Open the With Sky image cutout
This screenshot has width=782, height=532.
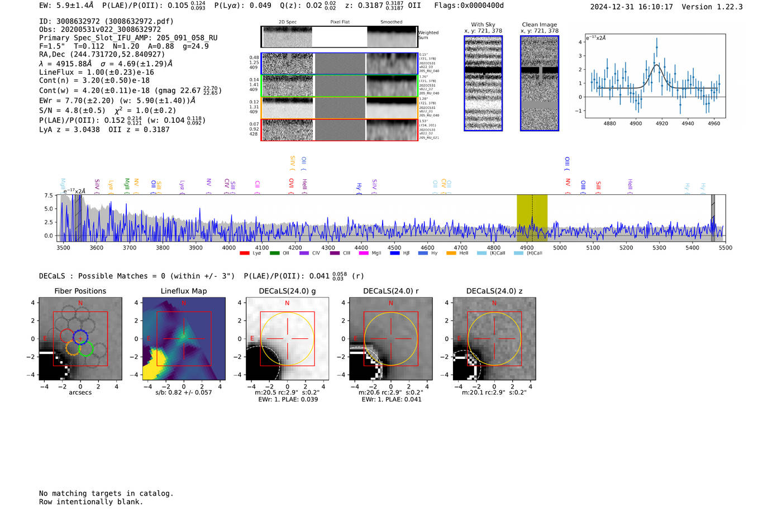tap(483, 83)
